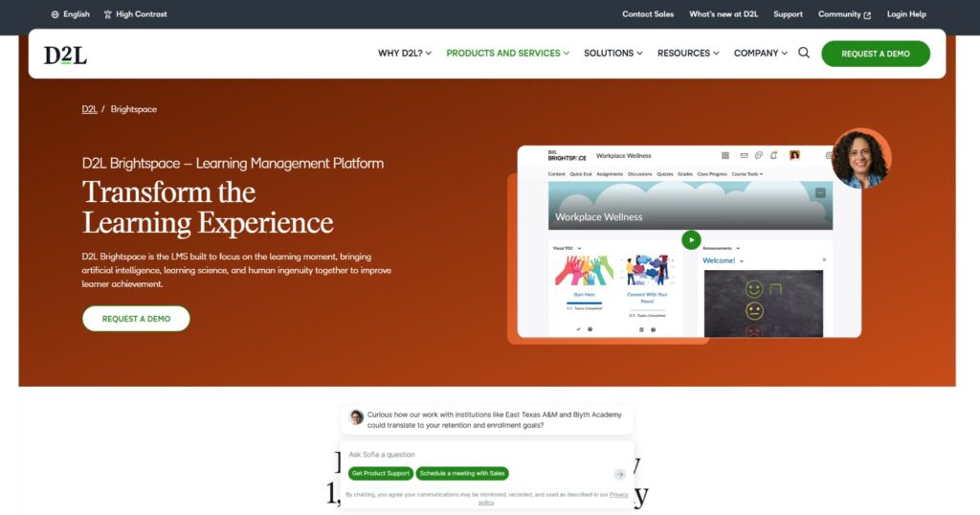This screenshot has height=515, width=980.
Task: Click the 'Transform the Learning Experience' heading
Action: 208,208
